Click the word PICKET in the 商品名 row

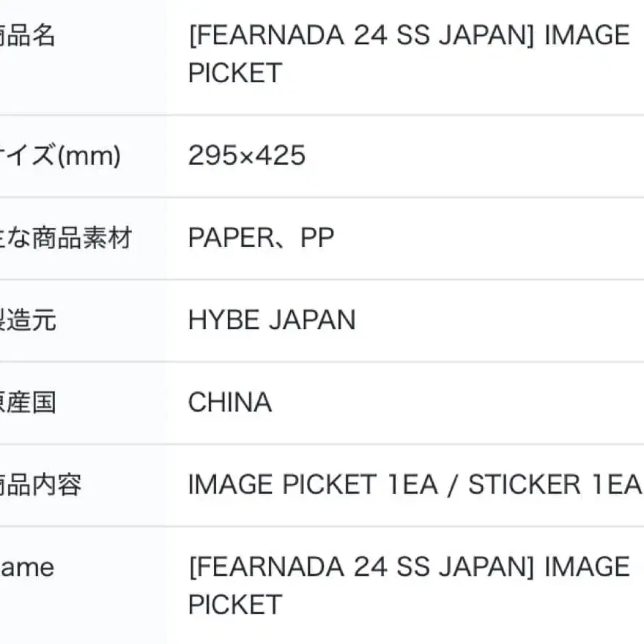[x=234, y=73]
